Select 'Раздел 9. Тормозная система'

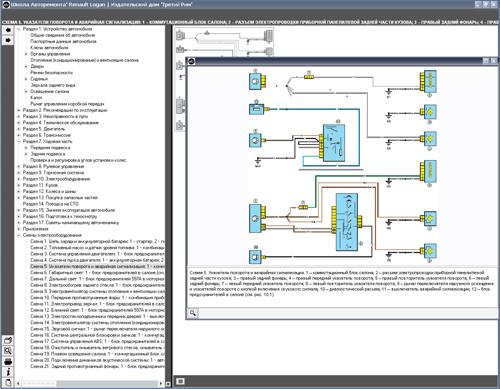point(53,173)
